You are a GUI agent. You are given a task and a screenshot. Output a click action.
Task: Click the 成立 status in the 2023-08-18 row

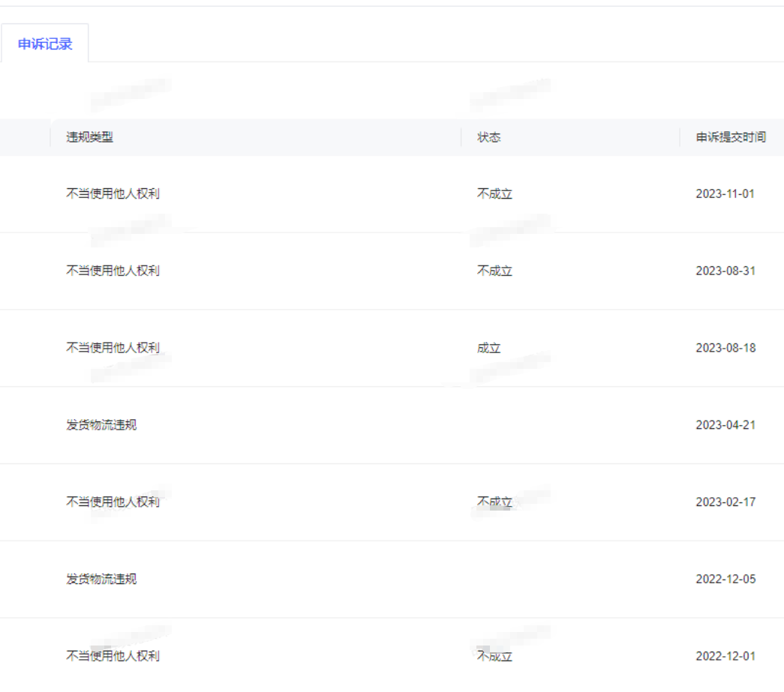tap(488, 348)
